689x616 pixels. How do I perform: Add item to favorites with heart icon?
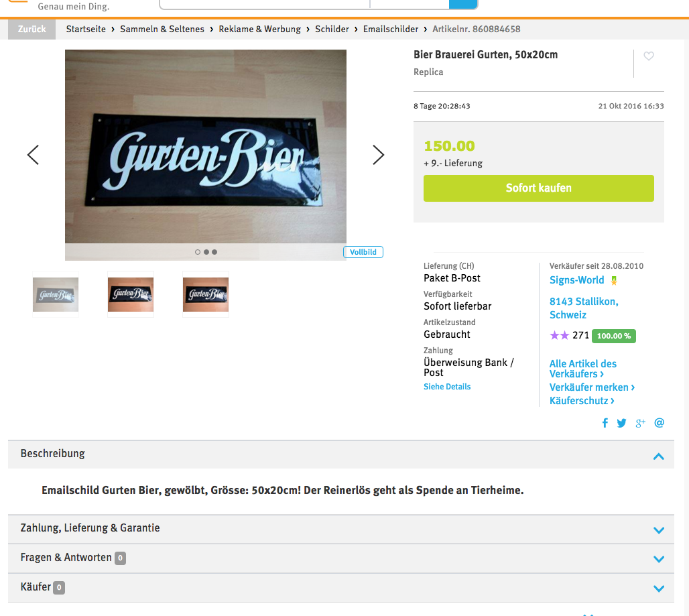click(x=649, y=56)
